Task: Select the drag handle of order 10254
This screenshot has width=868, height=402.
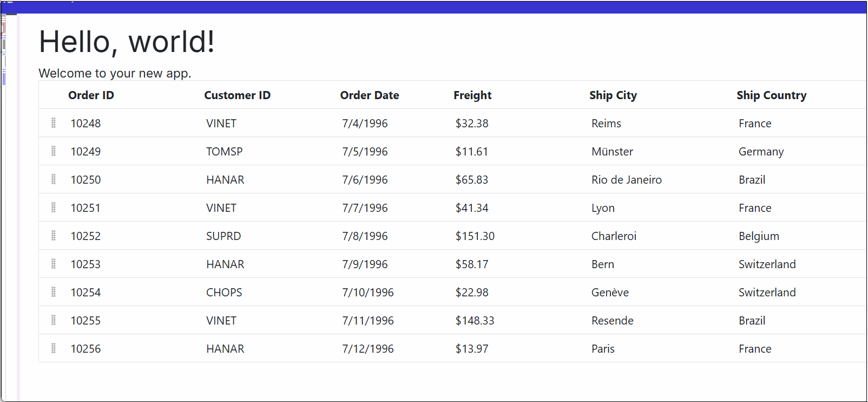Action: click(x=54, y=292)
